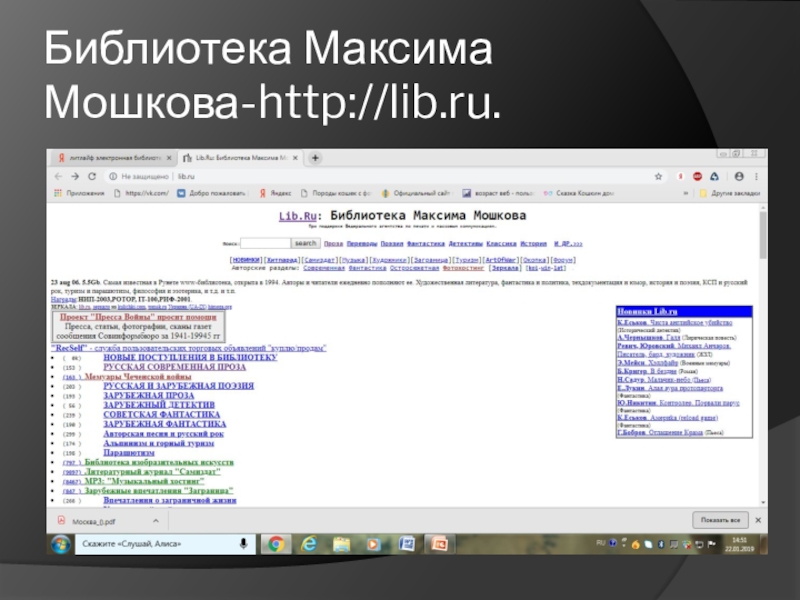Click the Показать все downloads button
Image resolution: width=800 pixels, height=600 pixels.
tap(719, 520)
